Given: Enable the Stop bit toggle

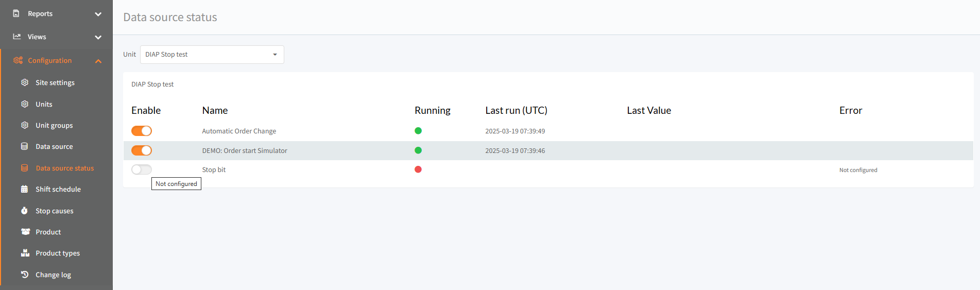Looking at the screenshot, I should pyautogui.click(x=142, y=169).
